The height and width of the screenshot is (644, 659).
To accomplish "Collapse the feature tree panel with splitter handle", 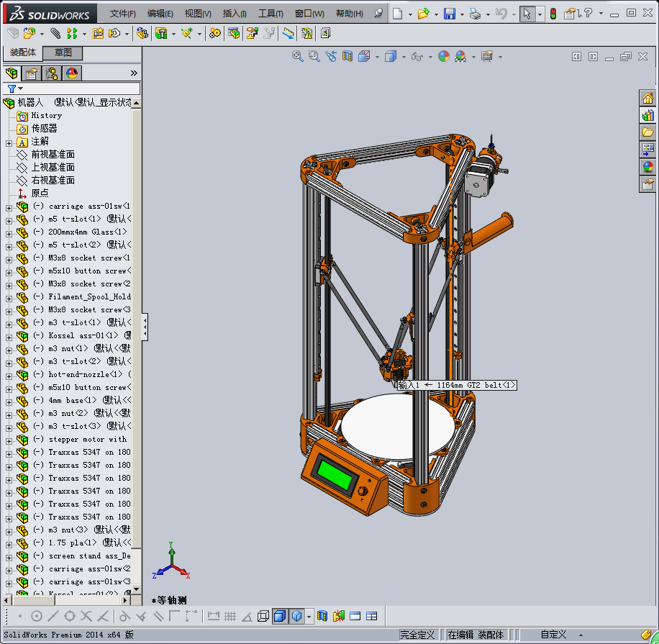I will (145, 327).
